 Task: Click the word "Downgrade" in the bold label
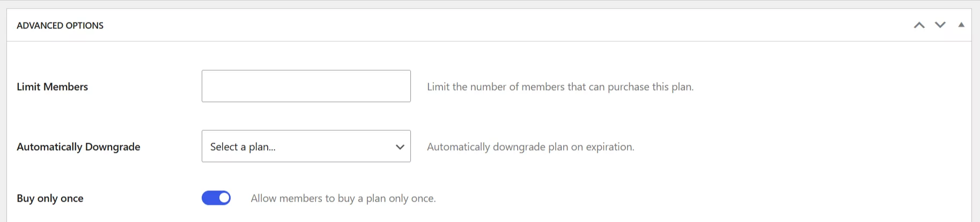pyautogui.click(x=113, y=147)
